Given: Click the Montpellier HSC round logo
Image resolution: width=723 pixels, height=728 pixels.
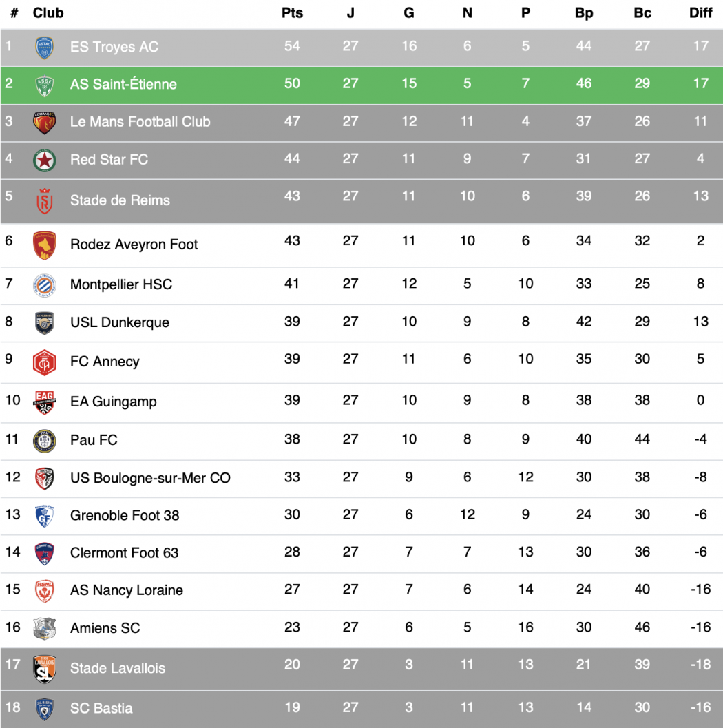Looking at the screenshot, I should click(x=45, y=284).
